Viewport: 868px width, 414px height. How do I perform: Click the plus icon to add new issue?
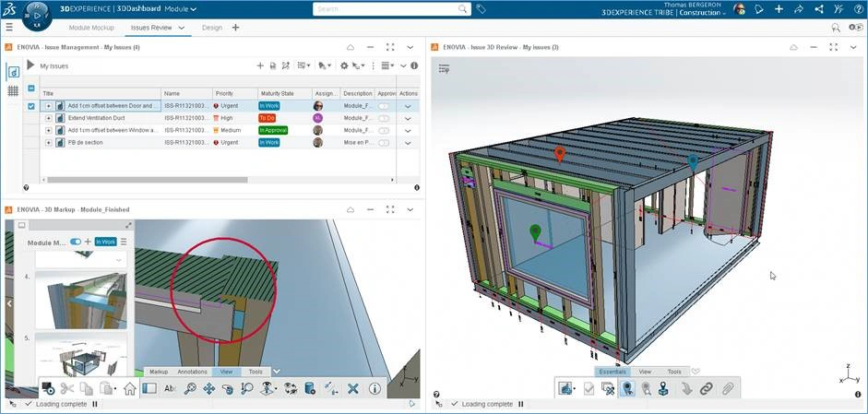pos(260,65)
